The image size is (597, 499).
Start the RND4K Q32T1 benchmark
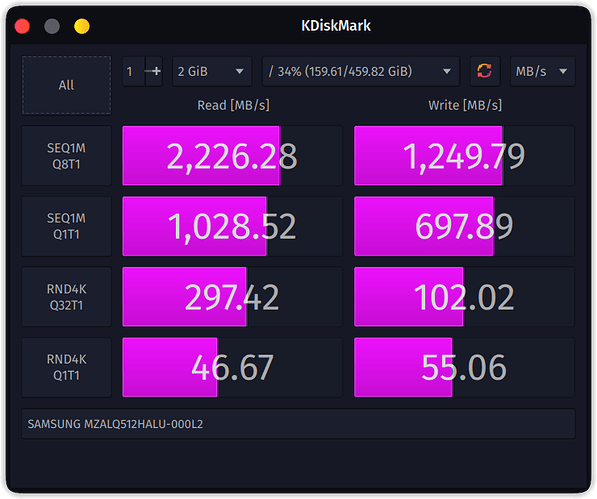[66, 297]
